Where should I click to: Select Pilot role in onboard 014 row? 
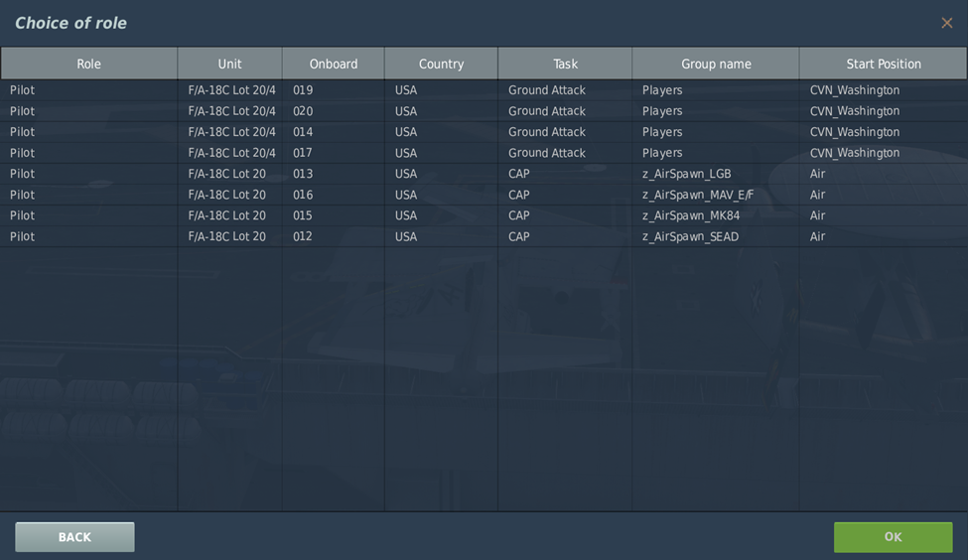point(22,132)
